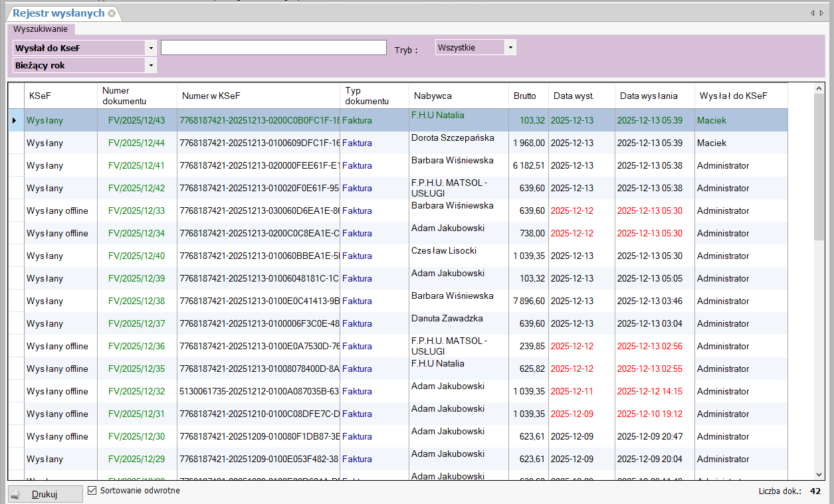
Task: Click the right tab navigation arrow
Action: tap(821, 13)
